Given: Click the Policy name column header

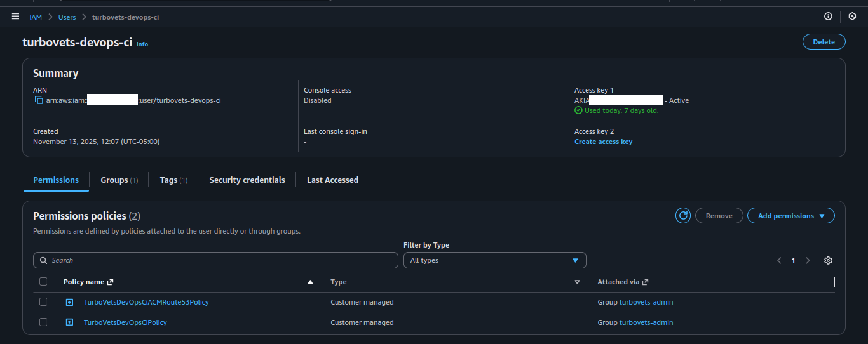Looking at the screenshot, I should 84,282.
